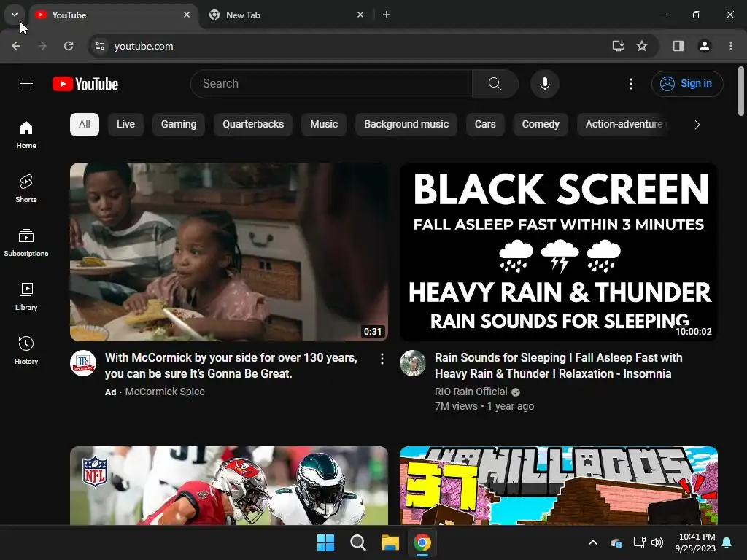Screen dimensions: 747x560
Task: Reload the page
Action: point(69,46)
